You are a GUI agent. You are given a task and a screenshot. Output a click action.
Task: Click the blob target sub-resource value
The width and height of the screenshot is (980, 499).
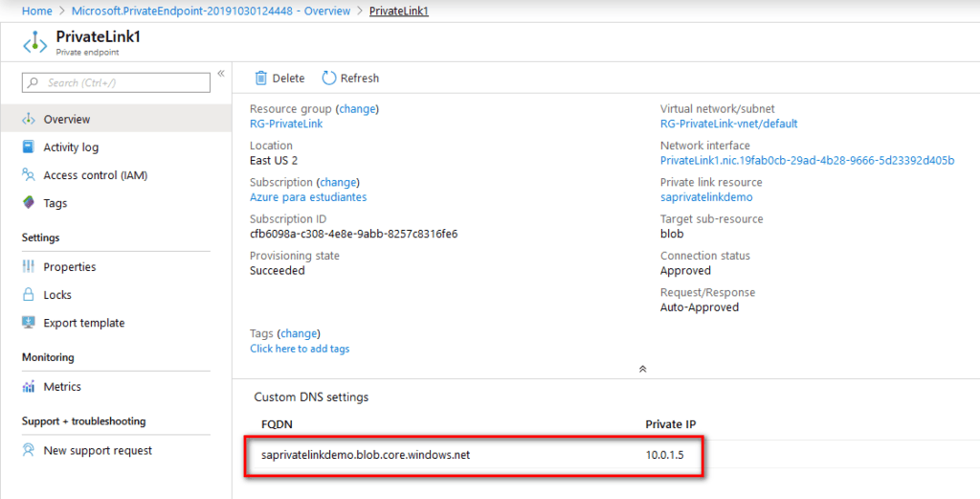(672, 235)
